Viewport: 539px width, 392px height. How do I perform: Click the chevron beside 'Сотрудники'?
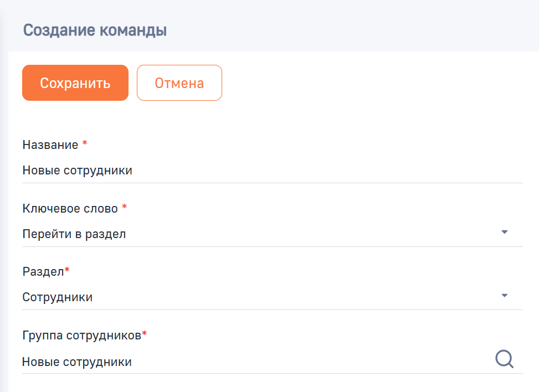point(505,295)
